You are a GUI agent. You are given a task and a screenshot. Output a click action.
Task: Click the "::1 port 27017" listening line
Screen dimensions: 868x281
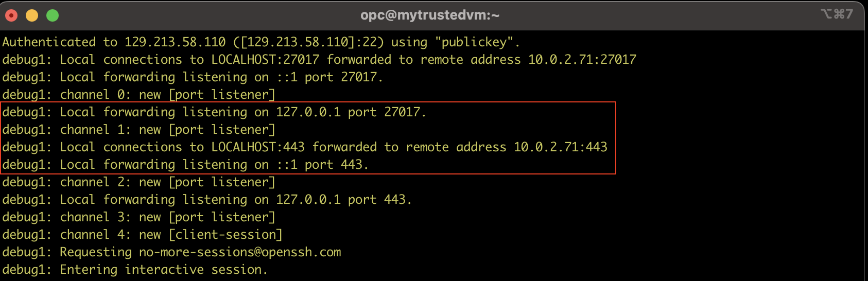(329, 77)
